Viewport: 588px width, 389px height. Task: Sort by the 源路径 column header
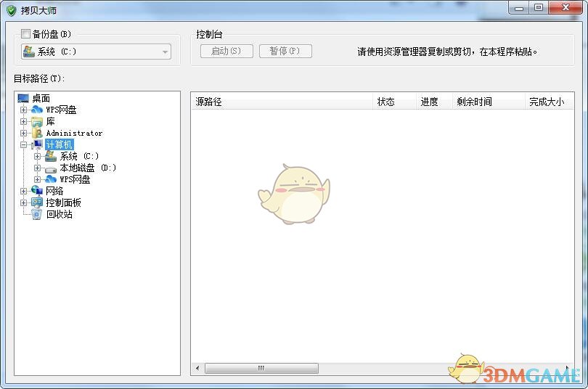coord(282,102)
